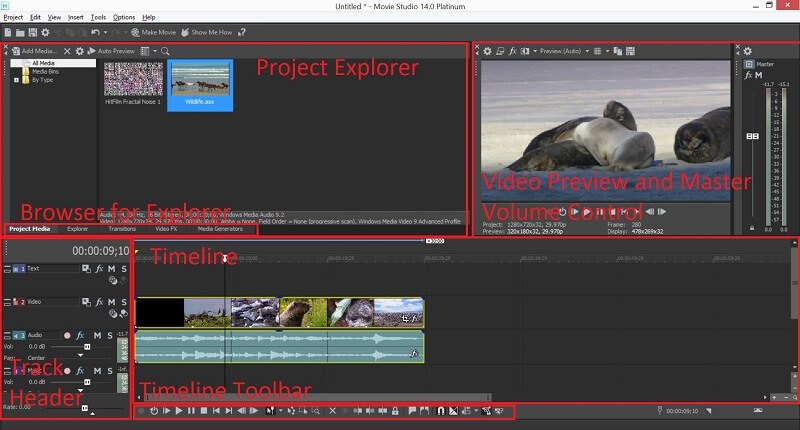Screen dimensions: 800x430
Task: Save the project with the floppy icon
Action: tap(33, 33)
